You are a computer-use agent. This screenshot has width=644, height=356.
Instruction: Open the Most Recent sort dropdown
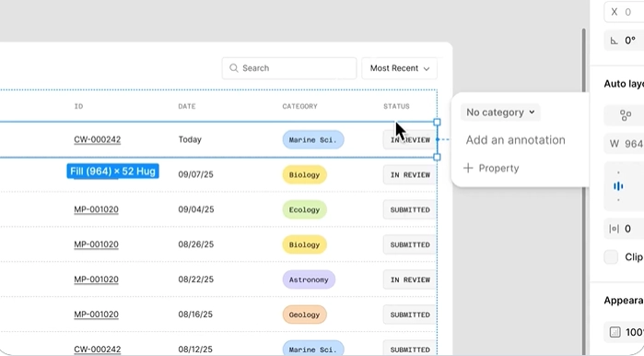[x=399, y=68]
